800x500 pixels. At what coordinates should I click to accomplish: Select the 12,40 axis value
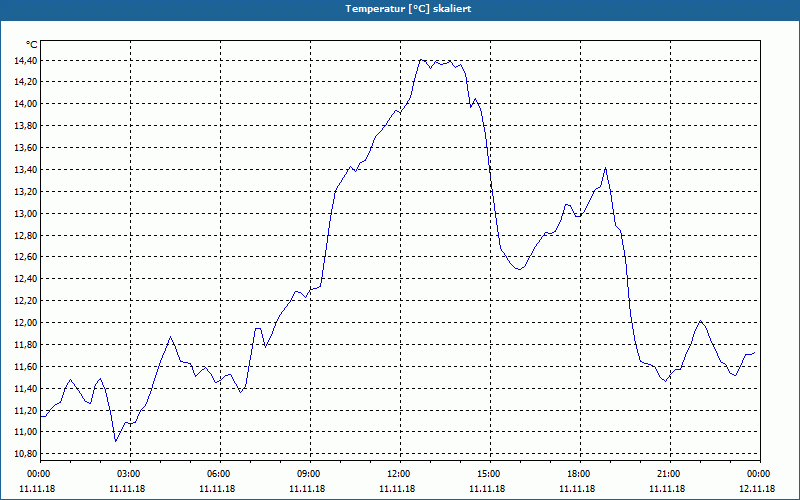tap(26, 279)
